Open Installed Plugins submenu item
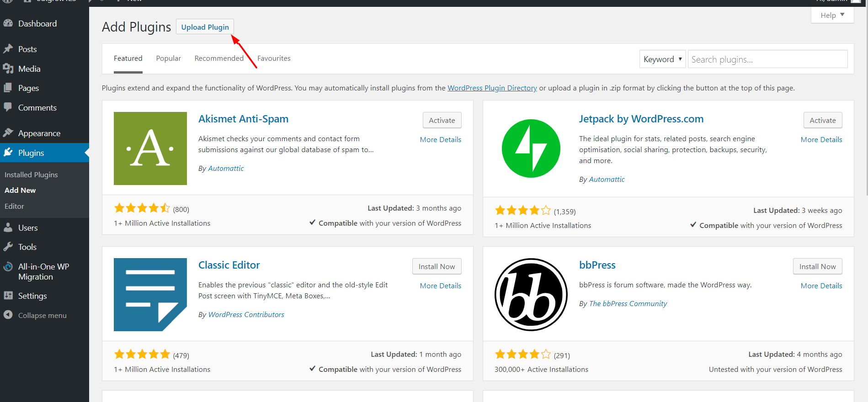The height and width of the screenshot is (402, 868). (31, 175)
